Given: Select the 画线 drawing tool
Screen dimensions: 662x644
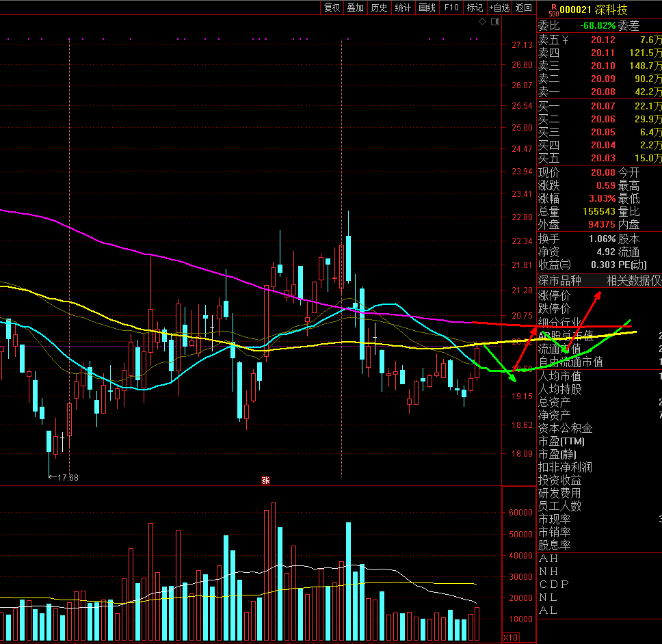Looking at the screenshot, I should click(427, 8).
